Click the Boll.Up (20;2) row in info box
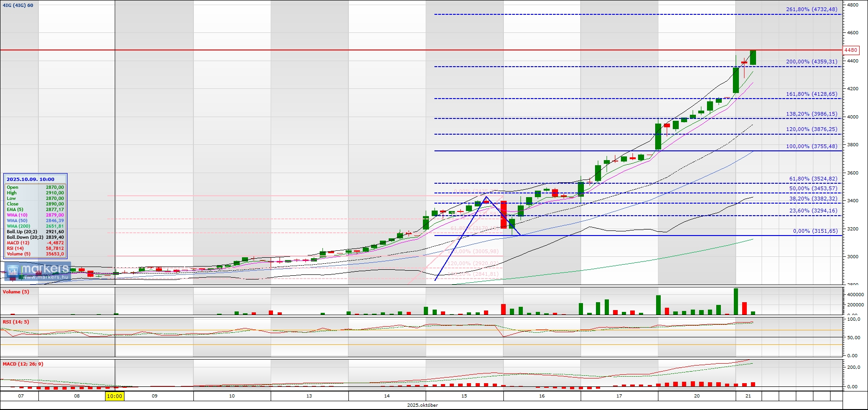The width and height of the screenshot is (868, 410). pos(35,232)
